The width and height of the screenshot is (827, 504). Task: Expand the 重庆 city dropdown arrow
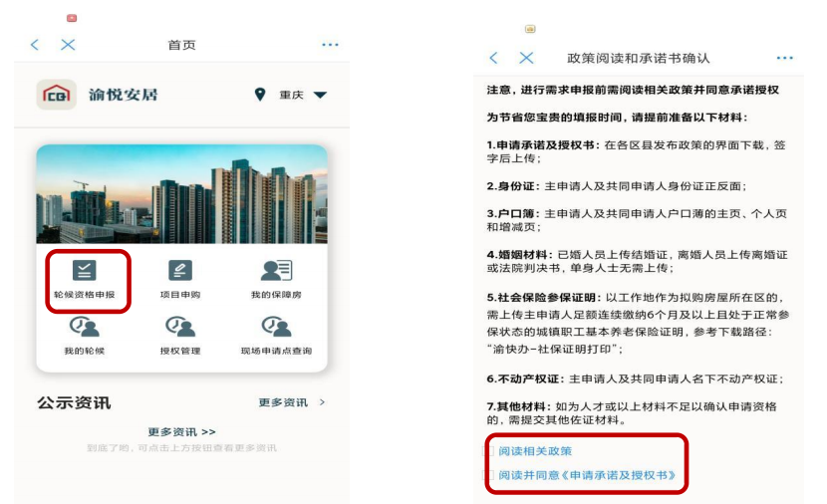click(x=320, y=95)
